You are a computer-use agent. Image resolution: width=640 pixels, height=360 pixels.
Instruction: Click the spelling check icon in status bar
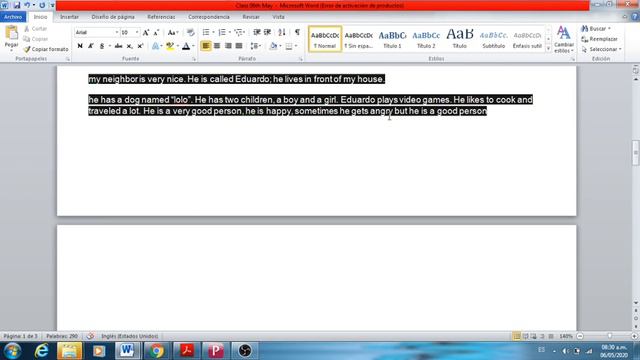tap(90, 336)
